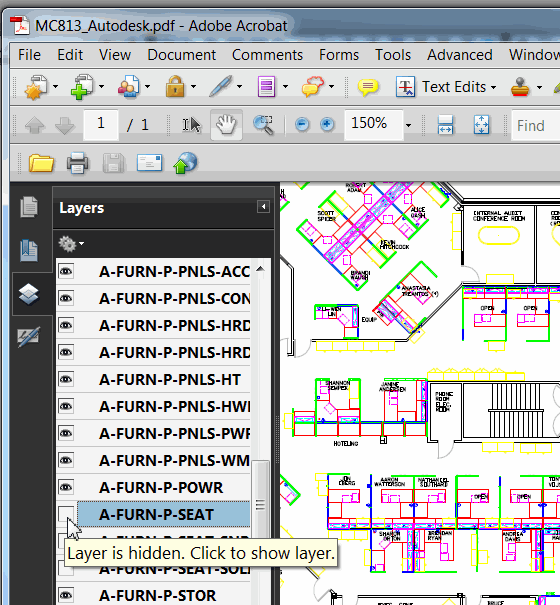Open the Layers navigation panel icon
This screenshot has height=605, width=560.
29,294
